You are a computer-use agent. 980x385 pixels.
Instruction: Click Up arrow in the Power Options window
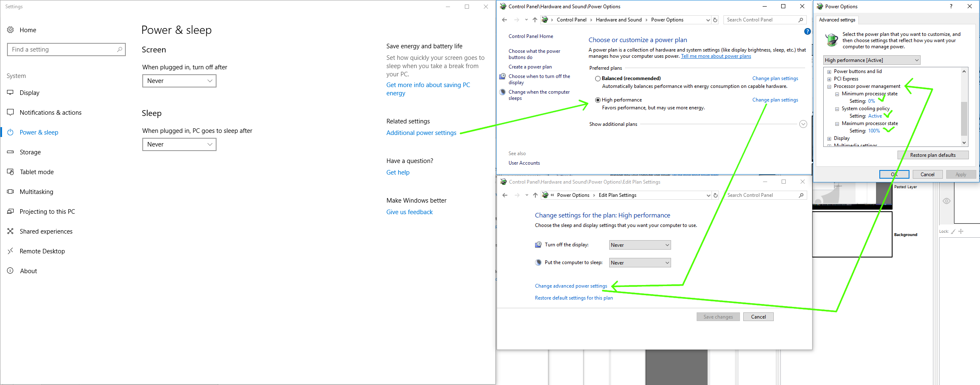pyautogui.click(x=535, y=20)
